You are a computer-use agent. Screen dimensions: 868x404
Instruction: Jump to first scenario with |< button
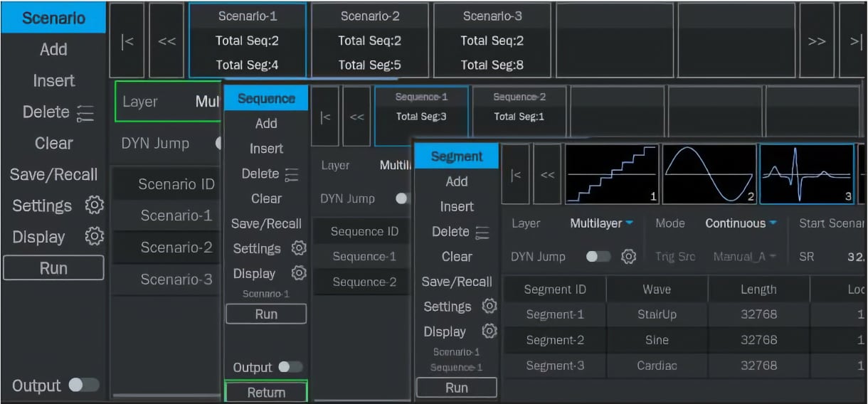click(x=127, y=41)
